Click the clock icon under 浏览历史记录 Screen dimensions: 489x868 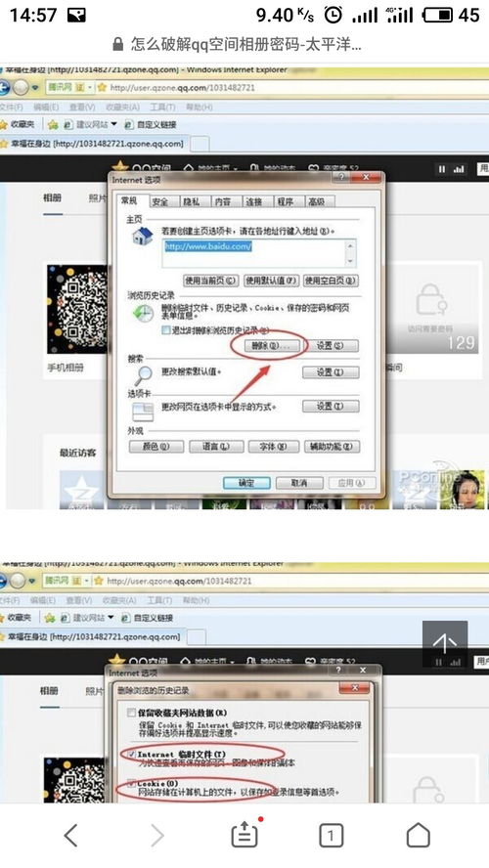(x=143, y=314)
